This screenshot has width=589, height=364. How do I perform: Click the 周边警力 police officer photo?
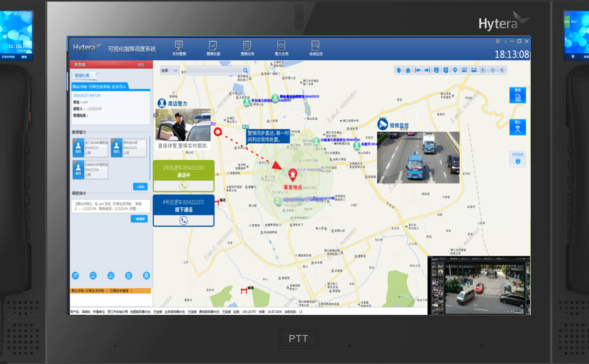point(183,125)
